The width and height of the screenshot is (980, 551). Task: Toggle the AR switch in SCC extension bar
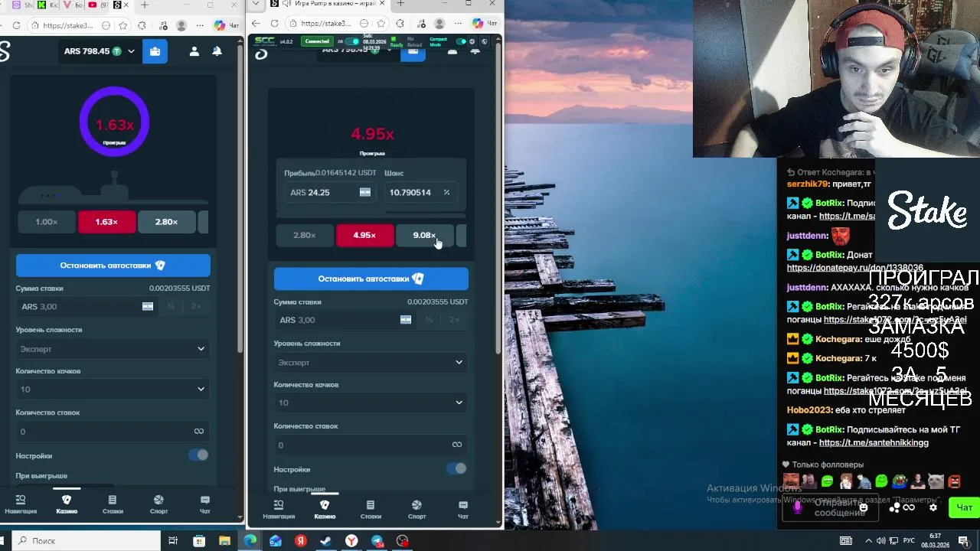tap(352, 41)
